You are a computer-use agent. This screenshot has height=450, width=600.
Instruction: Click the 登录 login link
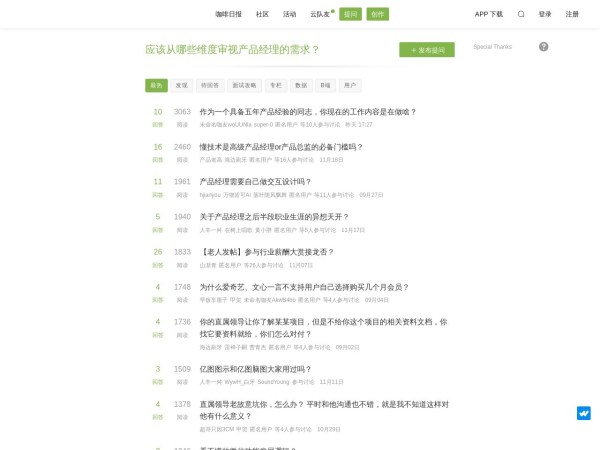click(x=545, y=14)
